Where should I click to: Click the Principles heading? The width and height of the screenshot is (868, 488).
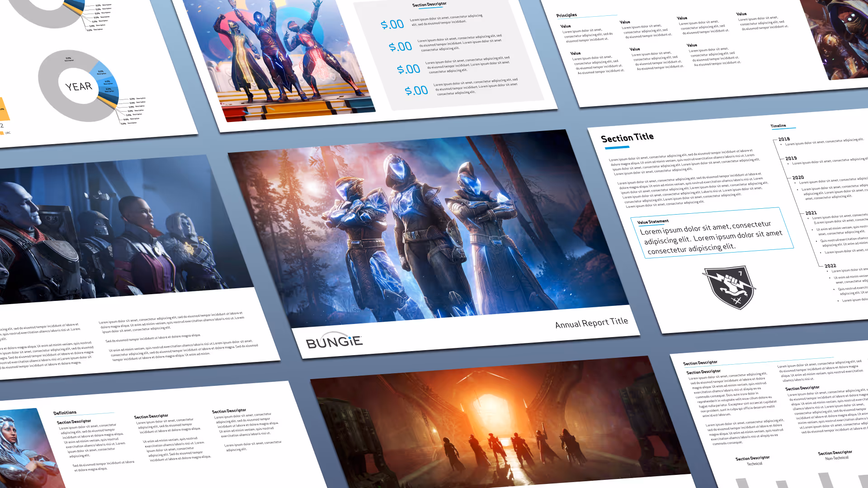(566, 15)
